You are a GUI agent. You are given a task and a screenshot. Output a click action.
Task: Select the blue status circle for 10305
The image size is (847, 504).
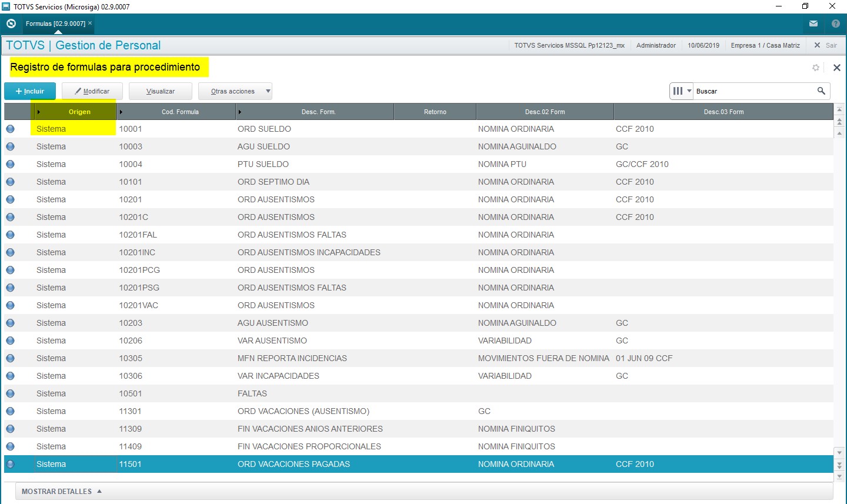(10, 358)
